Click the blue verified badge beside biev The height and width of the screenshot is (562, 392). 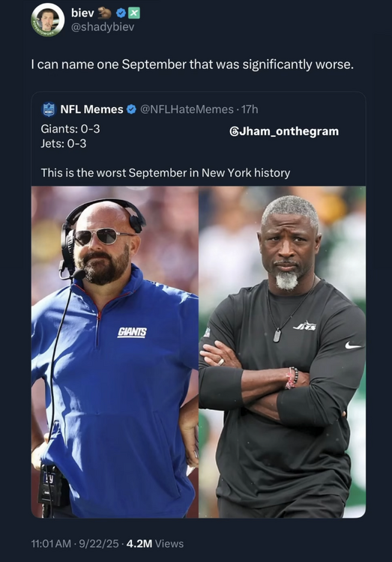point(121,13)
